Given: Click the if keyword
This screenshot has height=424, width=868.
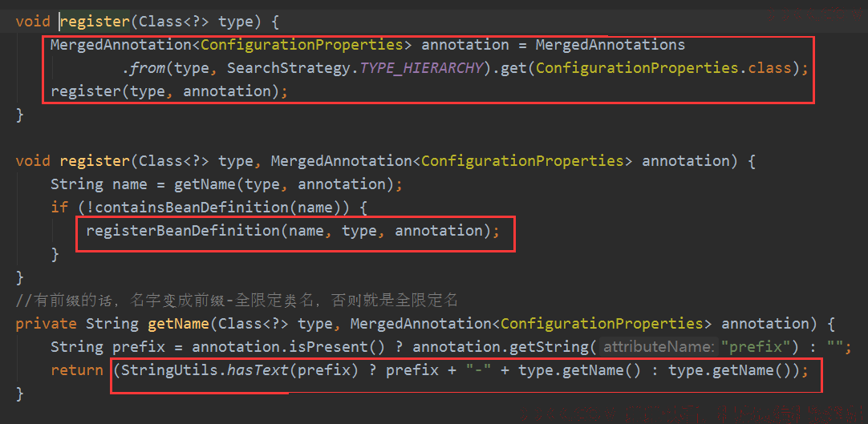Looking at the screenshot, I should [59, 208].
